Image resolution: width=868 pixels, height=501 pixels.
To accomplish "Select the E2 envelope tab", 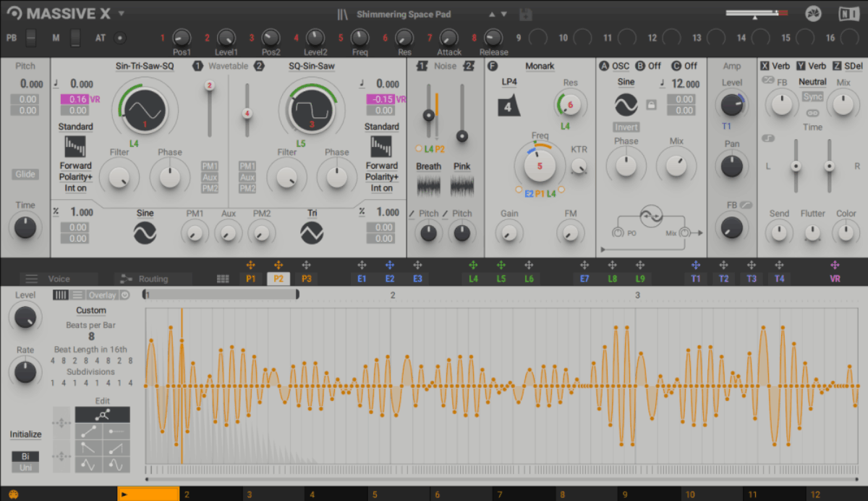I will coord(390,279).
